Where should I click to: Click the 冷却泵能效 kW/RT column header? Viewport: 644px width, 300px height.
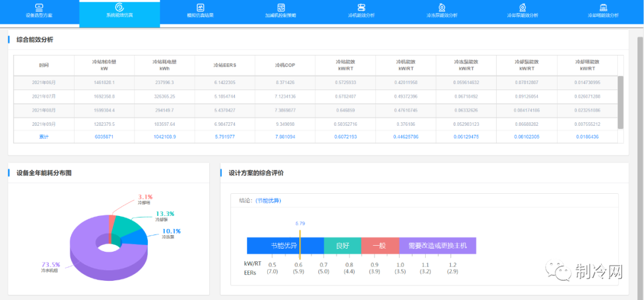527,65
